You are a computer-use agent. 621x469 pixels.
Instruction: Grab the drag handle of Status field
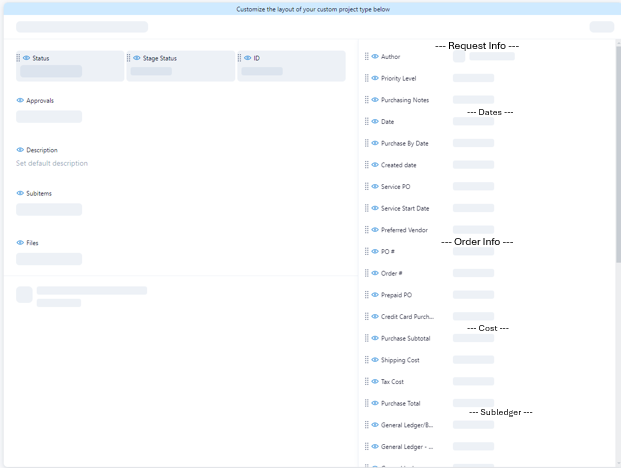[18, 58]
